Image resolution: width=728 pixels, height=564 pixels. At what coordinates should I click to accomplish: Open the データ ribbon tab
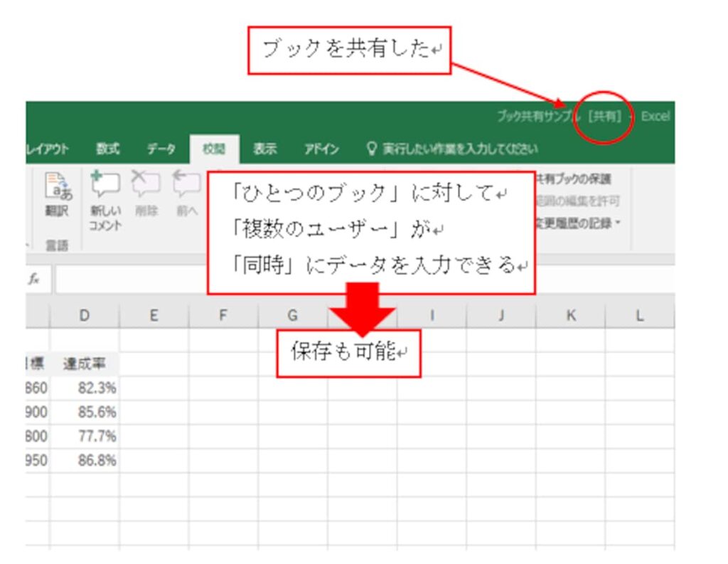pyautogui.click(x=161, y=149)
